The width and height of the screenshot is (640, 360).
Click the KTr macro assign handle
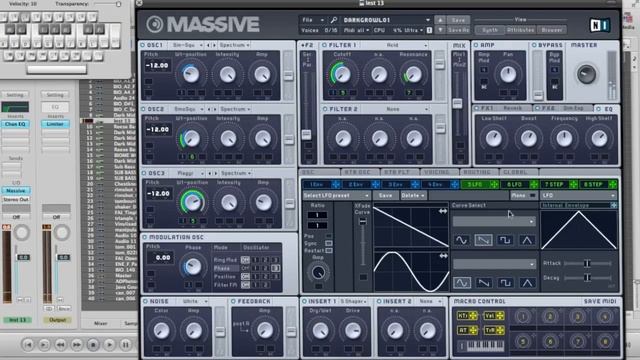tap(473, 316)
